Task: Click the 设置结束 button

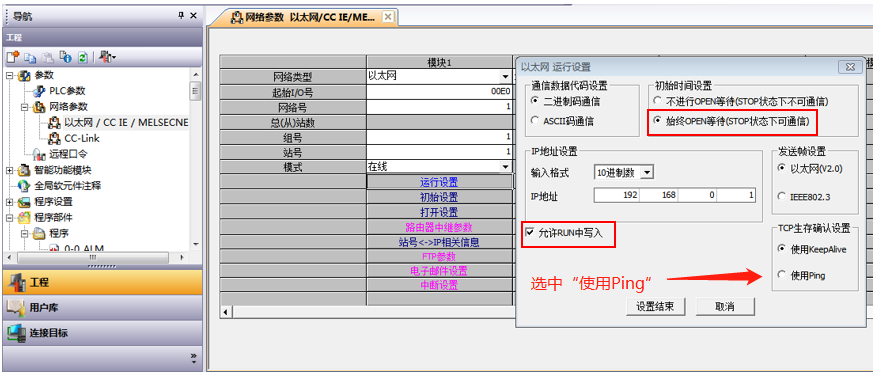Action: [655, 306]
